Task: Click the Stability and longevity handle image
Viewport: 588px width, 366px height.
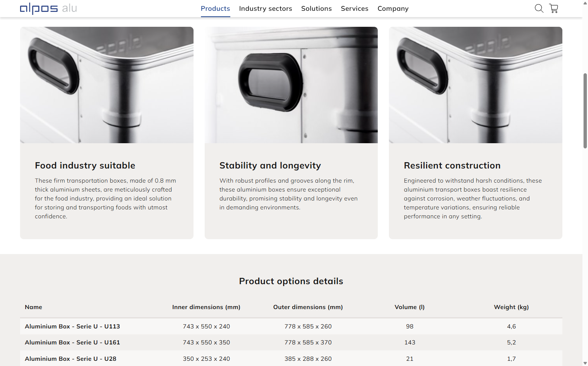Action: pos(291,85)
